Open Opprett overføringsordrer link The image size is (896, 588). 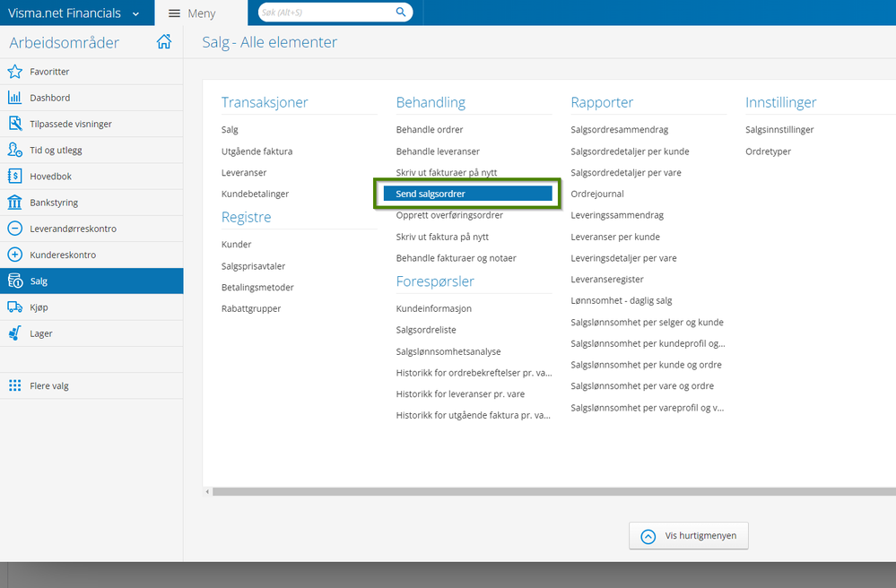449,215
